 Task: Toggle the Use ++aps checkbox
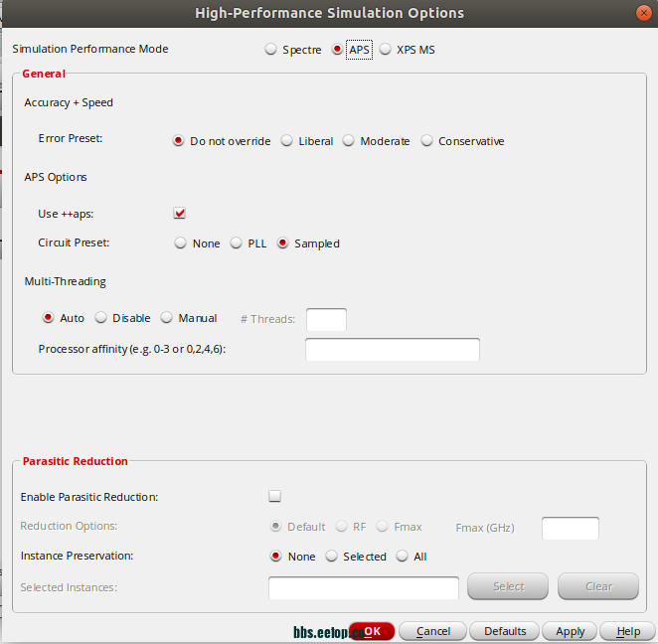click(180, 213)
